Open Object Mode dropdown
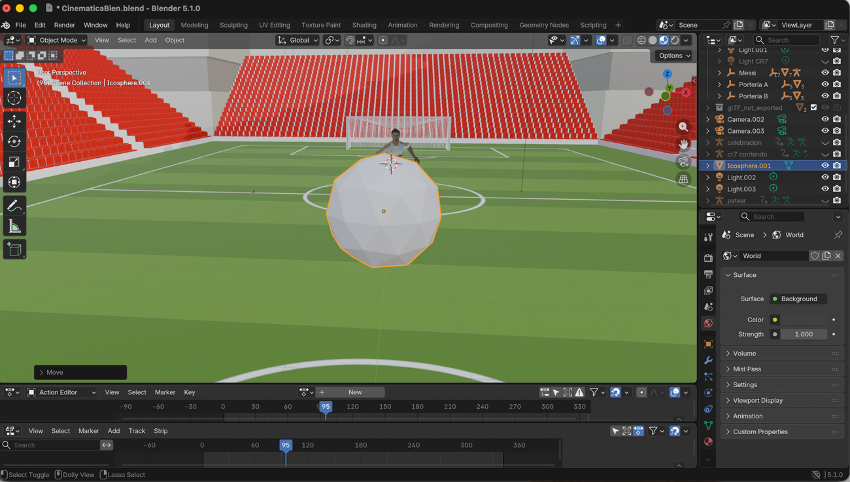 56,40
